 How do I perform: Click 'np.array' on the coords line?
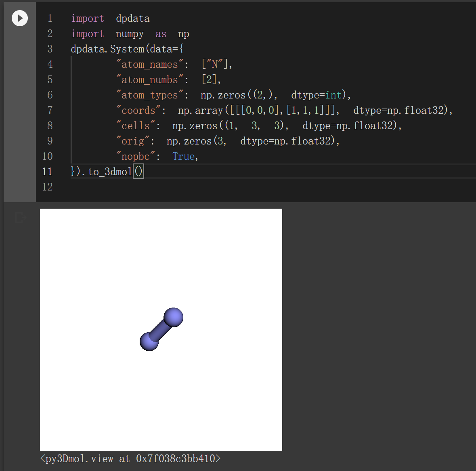pos(200,110)
